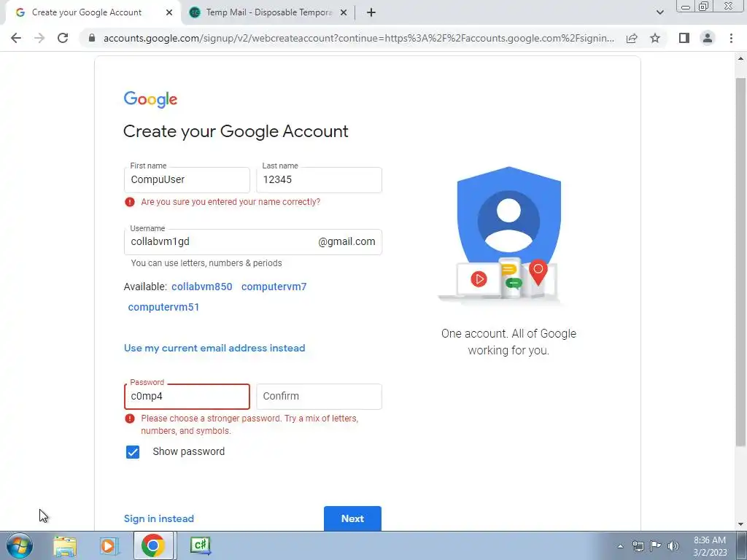Click the page vertical scrollbar thumb
This screenshot has height=560, width=747.
740,262
